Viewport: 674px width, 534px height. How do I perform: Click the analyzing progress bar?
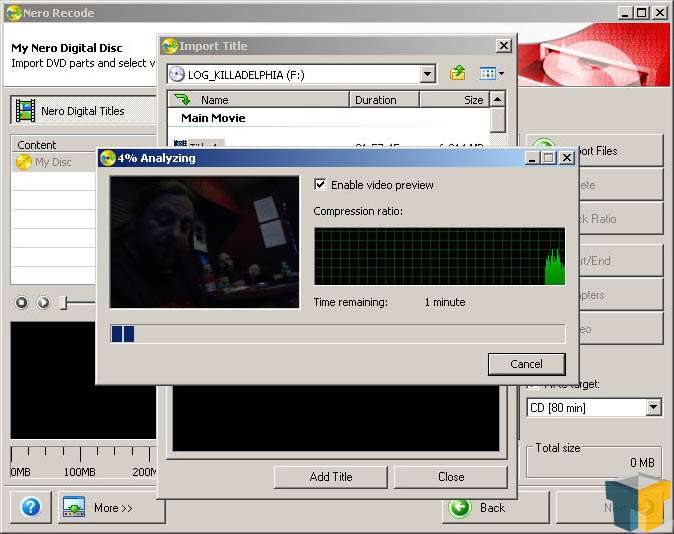click(x=337, y=334)
